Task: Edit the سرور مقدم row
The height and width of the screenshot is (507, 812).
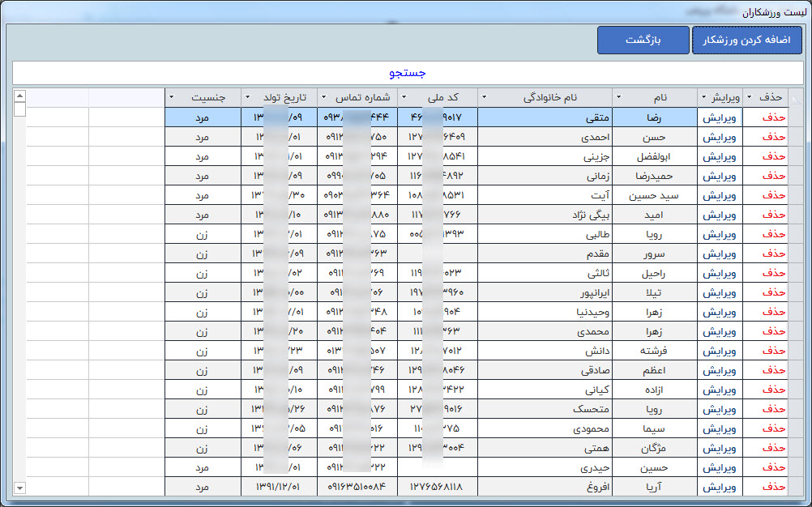Action: (x=719, y=253)
